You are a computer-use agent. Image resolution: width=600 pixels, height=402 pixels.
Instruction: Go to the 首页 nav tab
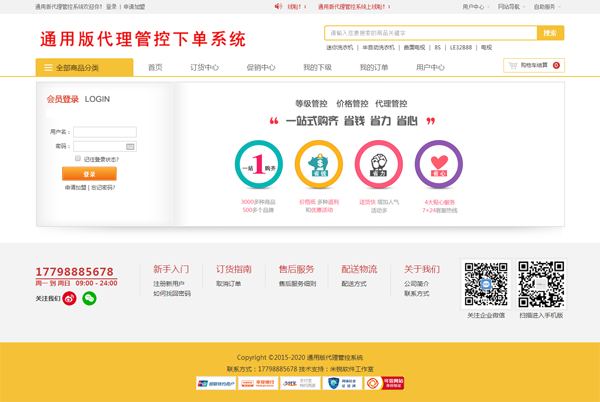[x=155, y=67]
